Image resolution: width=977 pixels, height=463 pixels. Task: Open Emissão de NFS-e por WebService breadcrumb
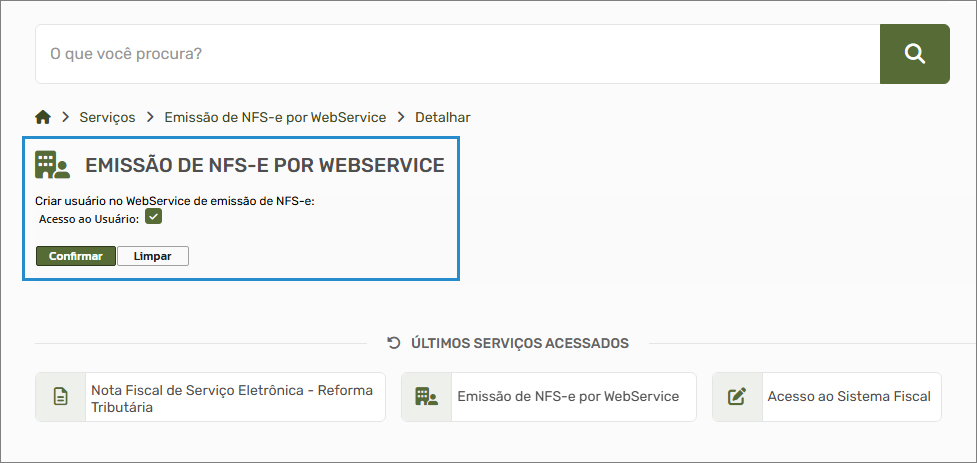click(x=275, y=117)
